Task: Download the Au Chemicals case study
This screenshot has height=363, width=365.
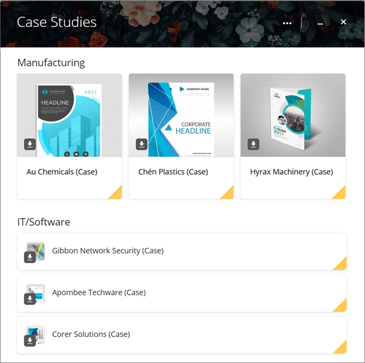Action: [x=30, y=144]
